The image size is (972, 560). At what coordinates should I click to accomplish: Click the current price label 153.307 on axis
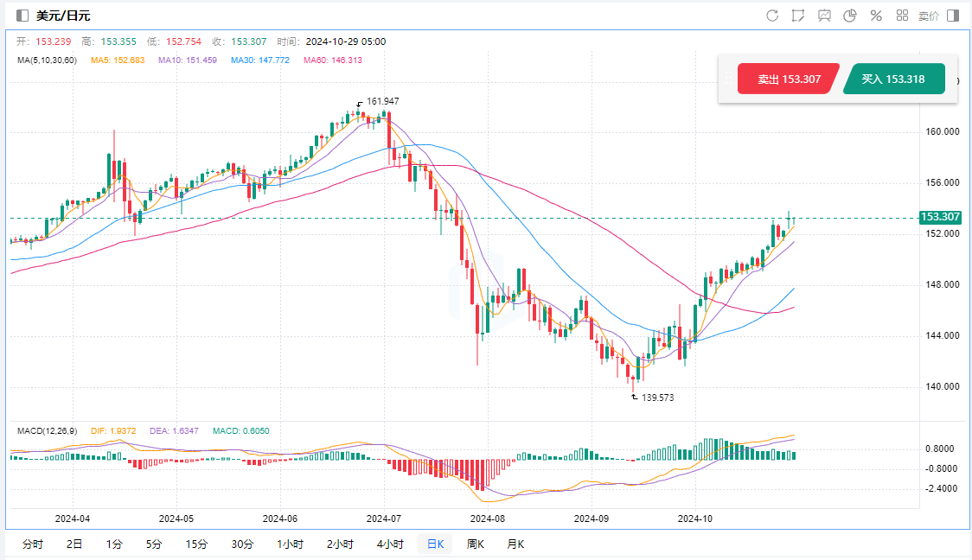(x=940, y=217)
